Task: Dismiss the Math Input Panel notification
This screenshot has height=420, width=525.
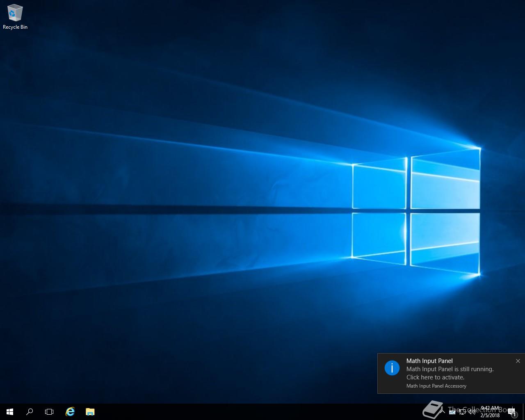Action: point(518,361)
